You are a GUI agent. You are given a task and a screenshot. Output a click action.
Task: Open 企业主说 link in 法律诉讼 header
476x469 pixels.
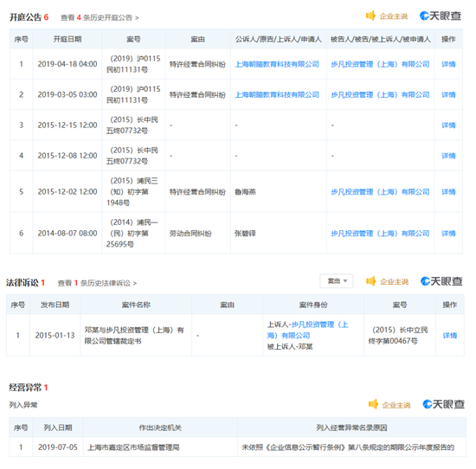394,282
